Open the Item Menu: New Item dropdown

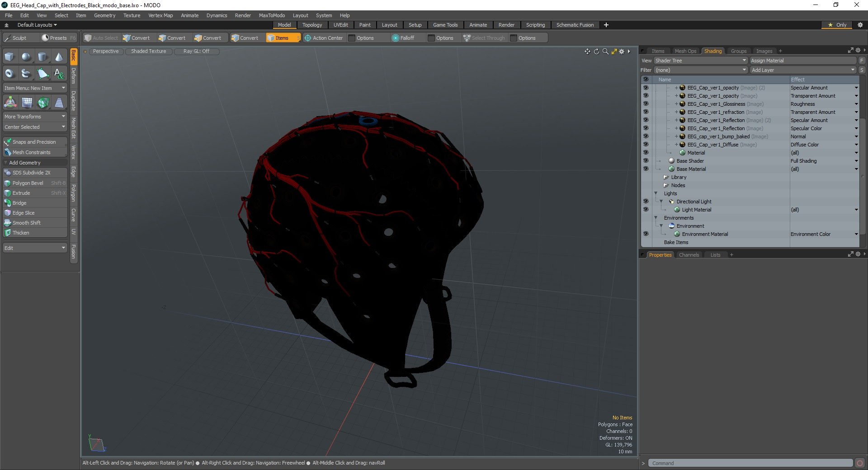tap(35, 88)
